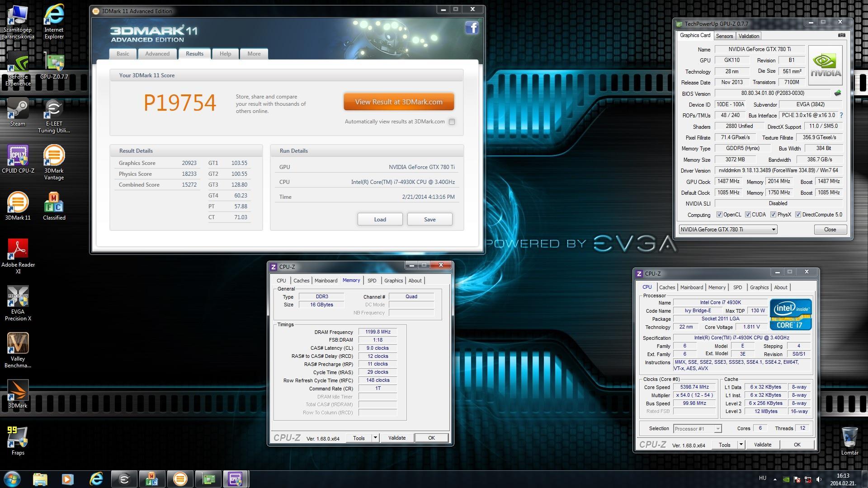Screen dimensions: 868x488
Task: Launch the Adobe Reader XI desktop icon
Action: (18, 257)
